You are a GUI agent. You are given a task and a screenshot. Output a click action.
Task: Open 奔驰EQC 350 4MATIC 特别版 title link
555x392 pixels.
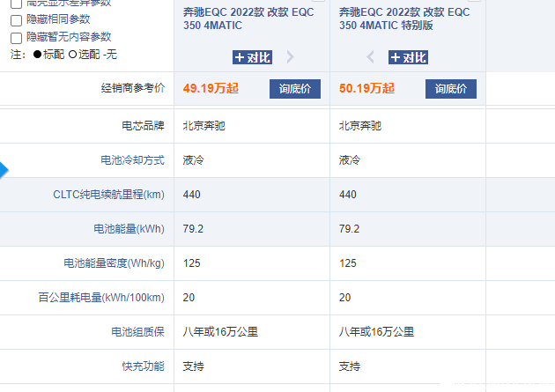click(404, 18)
